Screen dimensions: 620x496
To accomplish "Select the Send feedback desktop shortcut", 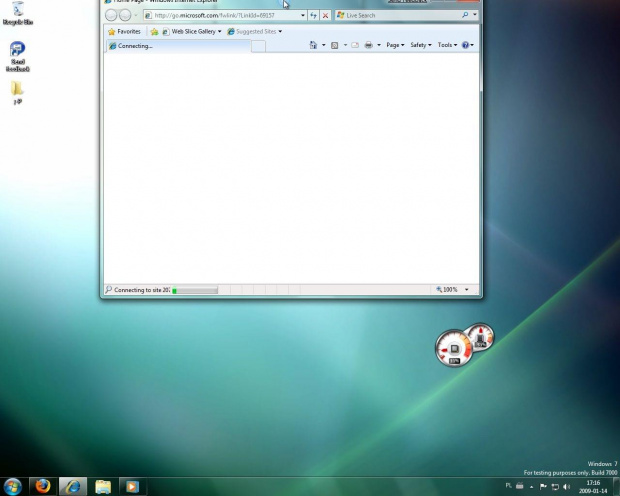I will (x=17, y=57).
